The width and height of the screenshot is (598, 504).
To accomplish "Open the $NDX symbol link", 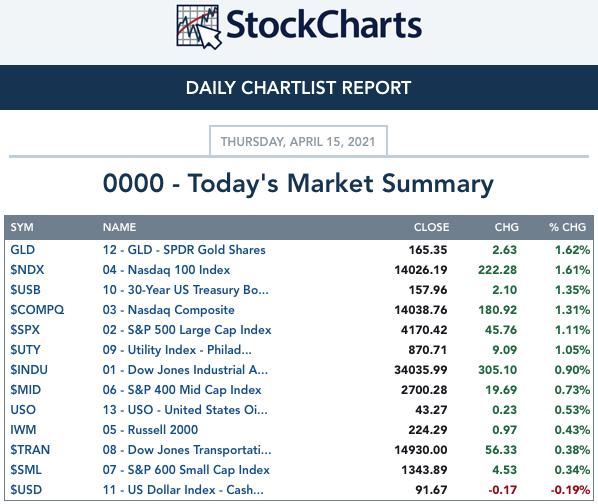I will click(x=27, y=270).
